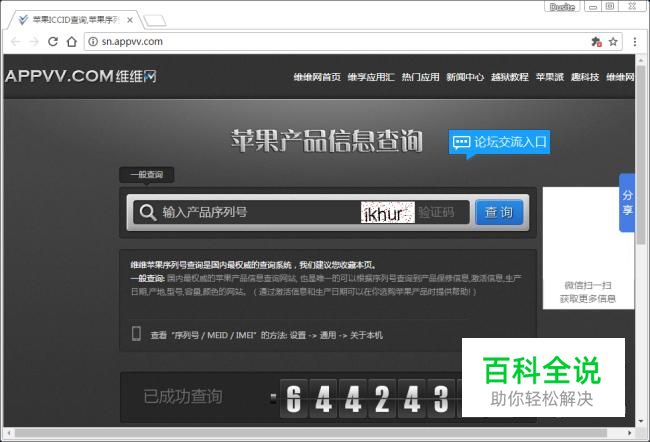
Task: Select the Apple ICCID query tab
Action: coord(75,20)
